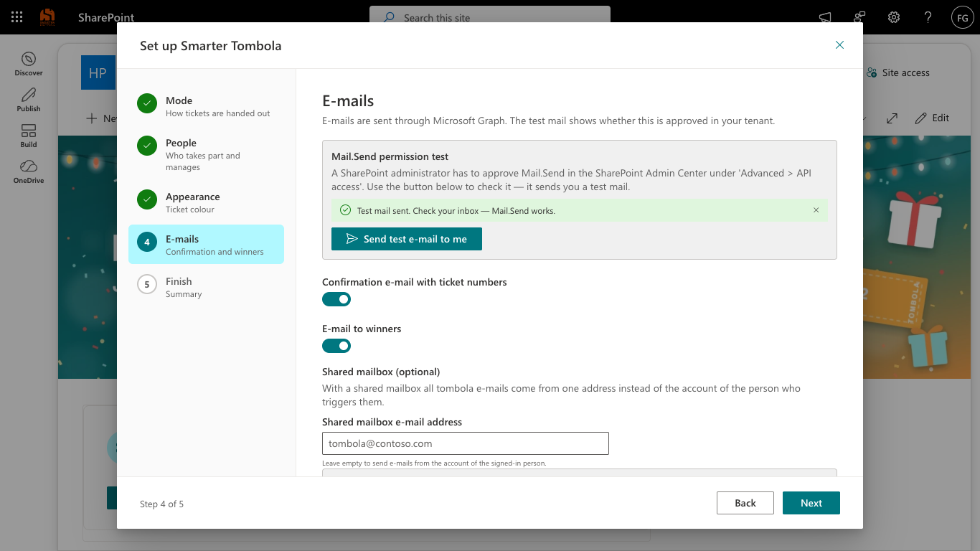Dismiss the test mail sent message
980x551 pixels.
coord(816,210)
